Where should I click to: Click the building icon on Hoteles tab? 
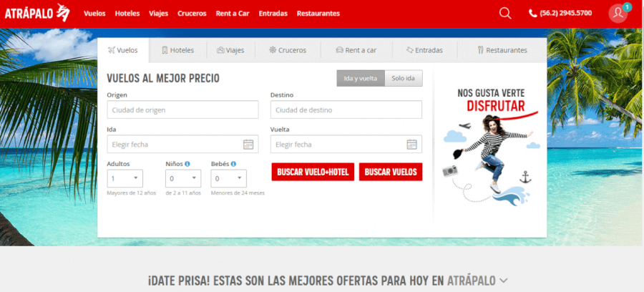click(x=165, y=50)
